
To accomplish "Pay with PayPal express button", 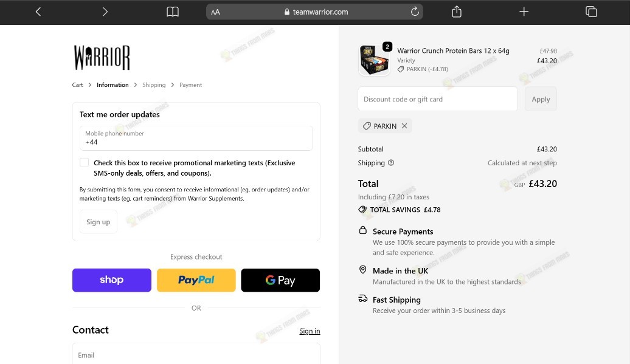I will click(196, 280).
